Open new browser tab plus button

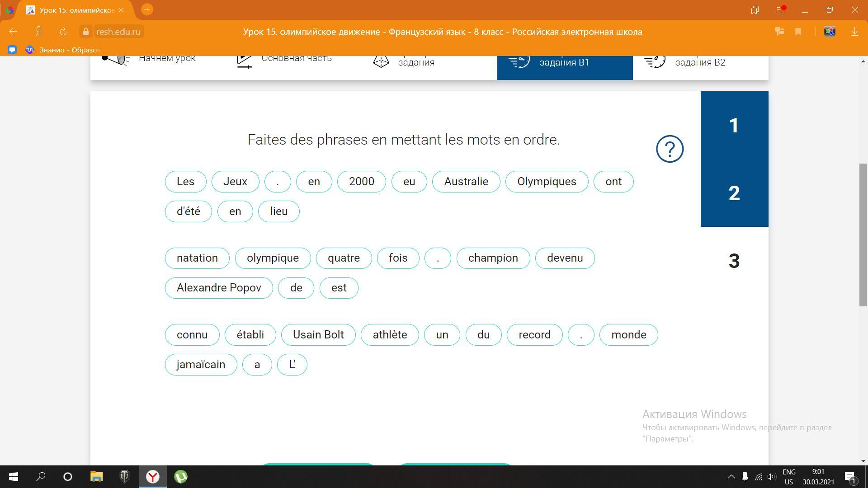[x=147, y=9]
